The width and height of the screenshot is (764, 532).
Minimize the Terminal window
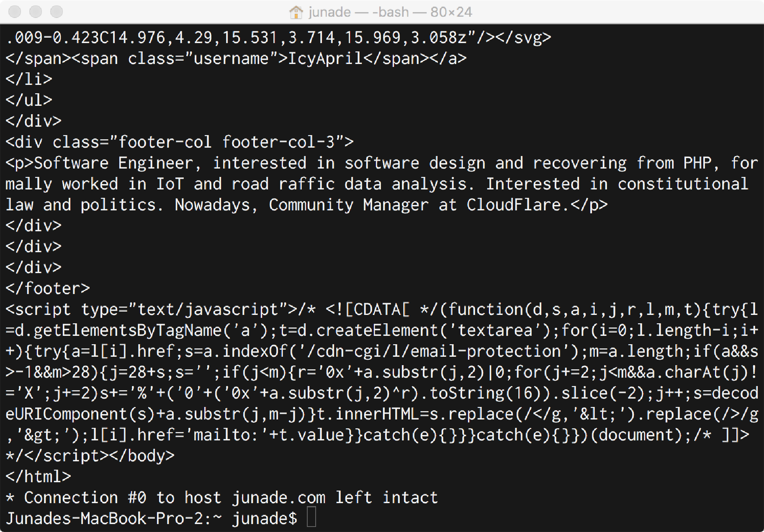coord(36,12)
